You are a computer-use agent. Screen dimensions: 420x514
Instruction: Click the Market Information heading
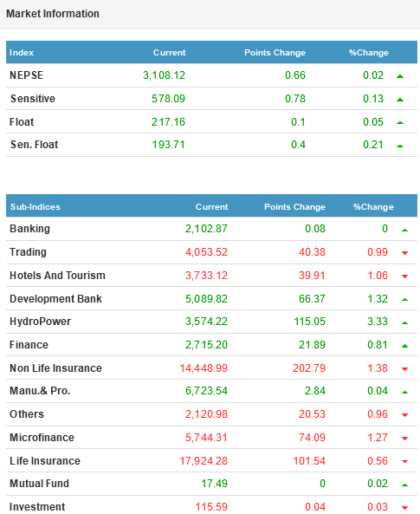point(53,14)
